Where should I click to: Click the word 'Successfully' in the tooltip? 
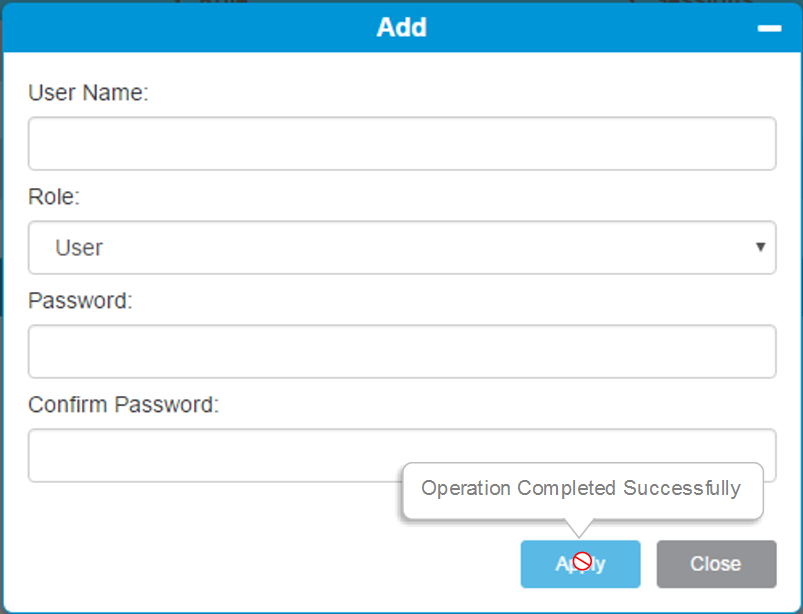point(682,488)
